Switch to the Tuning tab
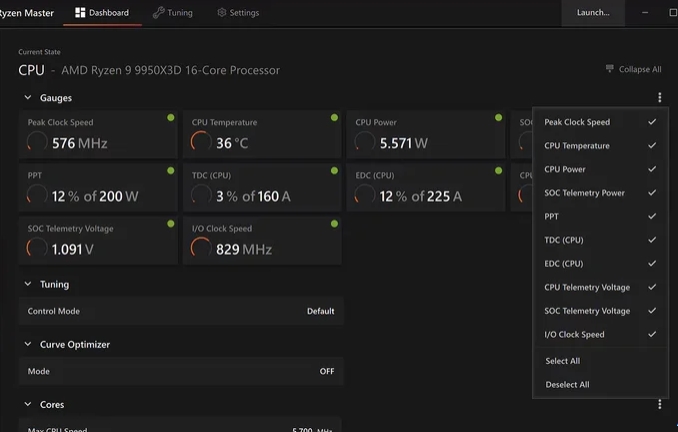Screen dimensions: 678x432 (173, 13)
